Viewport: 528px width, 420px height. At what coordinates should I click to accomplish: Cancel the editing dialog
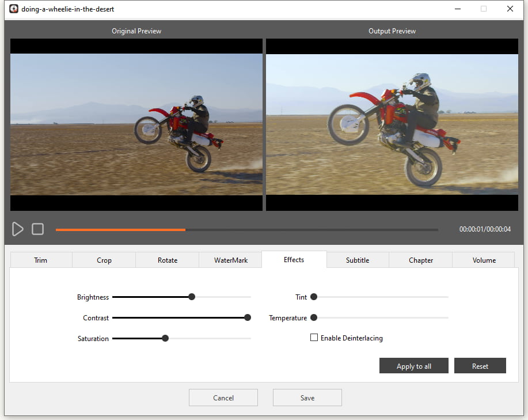pyautogui.click(x=223, y=398)
